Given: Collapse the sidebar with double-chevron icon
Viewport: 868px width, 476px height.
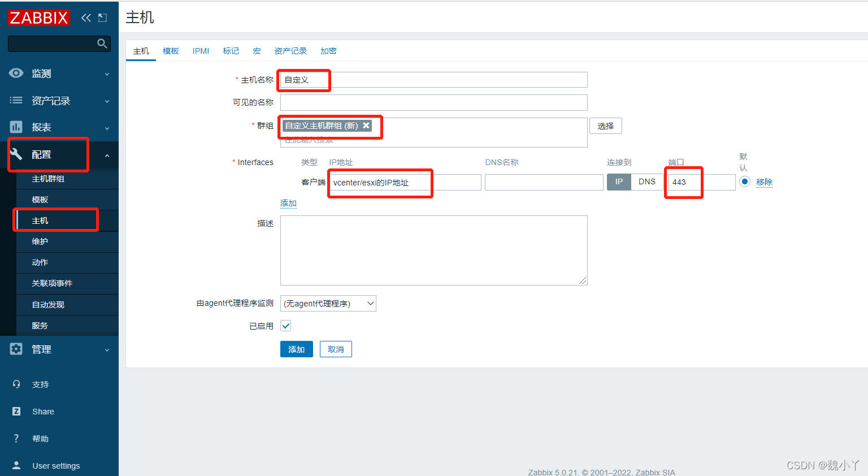Looking at the screenshot, I should (x=86, y=18).
